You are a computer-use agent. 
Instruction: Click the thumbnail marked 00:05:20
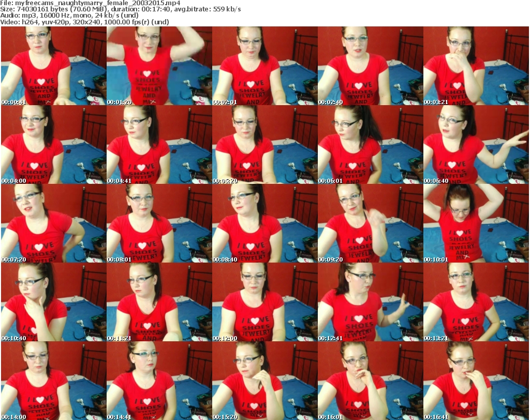(x=265, y=144)
